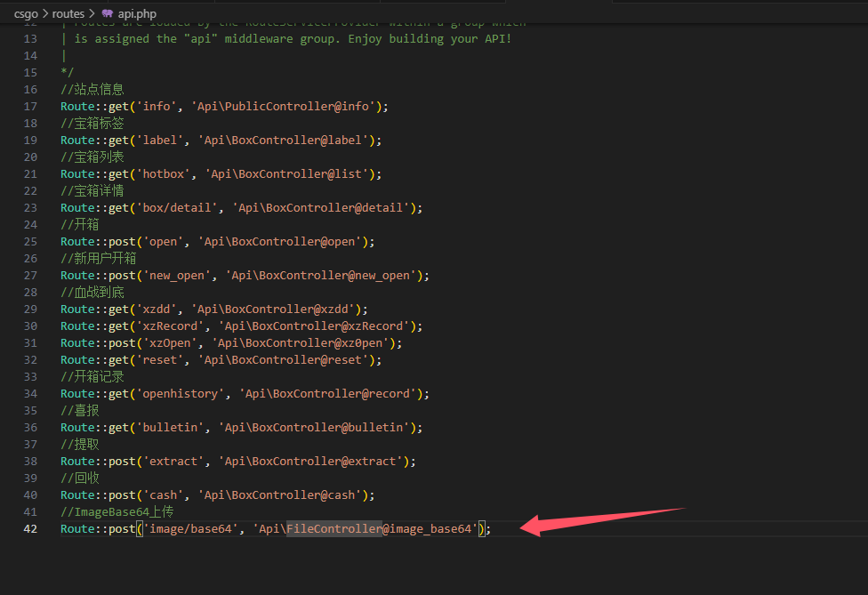Viewport: 868px width, 595px height.
Task: Click the 'xzRecord' route string
Action: pos(170,326)
